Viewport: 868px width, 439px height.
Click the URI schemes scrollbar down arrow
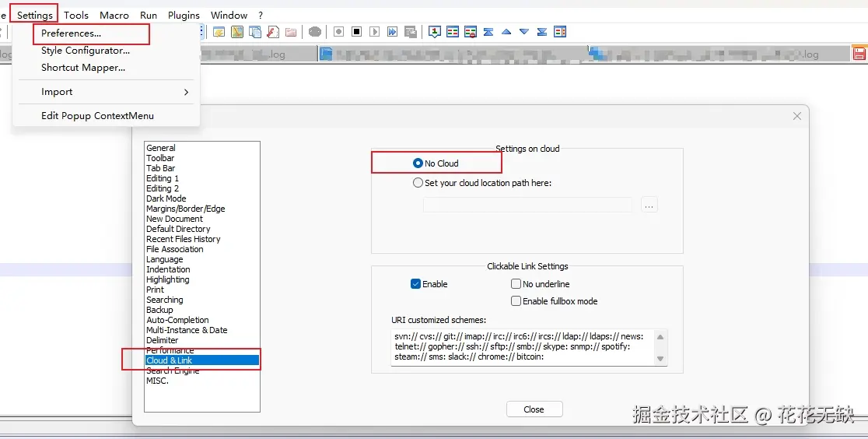pyautogui.click(x=660, y=358)
